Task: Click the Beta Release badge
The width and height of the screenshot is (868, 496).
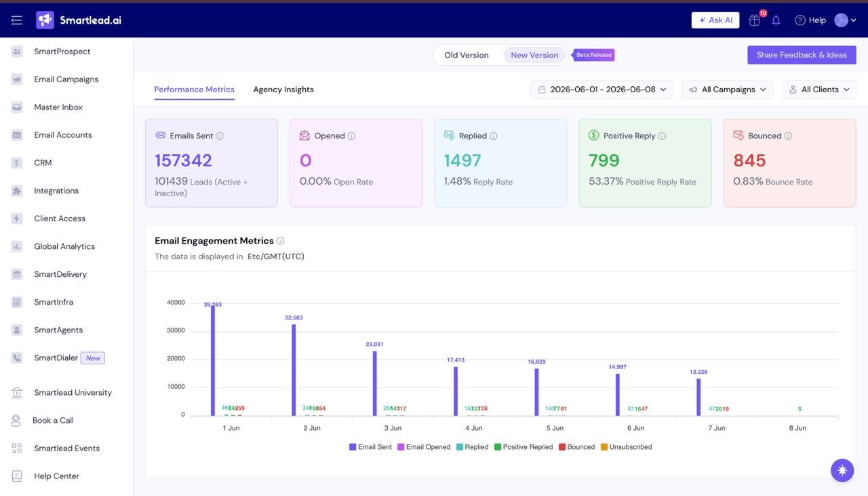Action: tap(594, 55)
